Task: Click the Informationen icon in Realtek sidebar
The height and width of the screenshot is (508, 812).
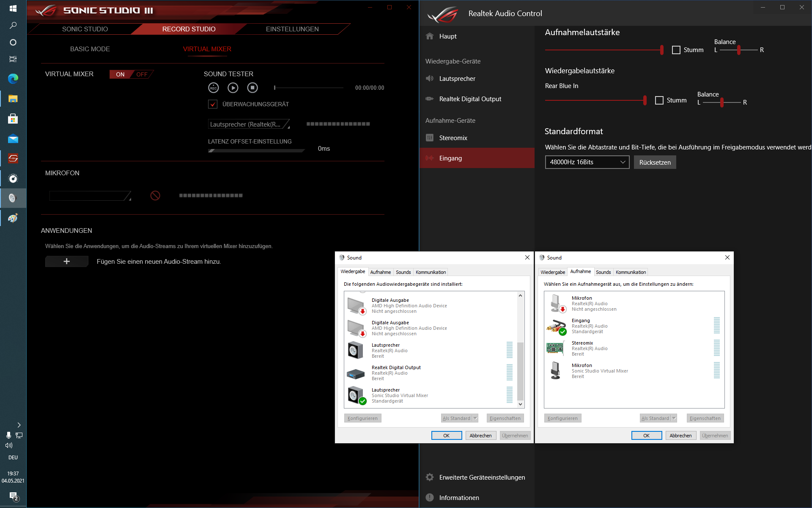Action: 430,497
